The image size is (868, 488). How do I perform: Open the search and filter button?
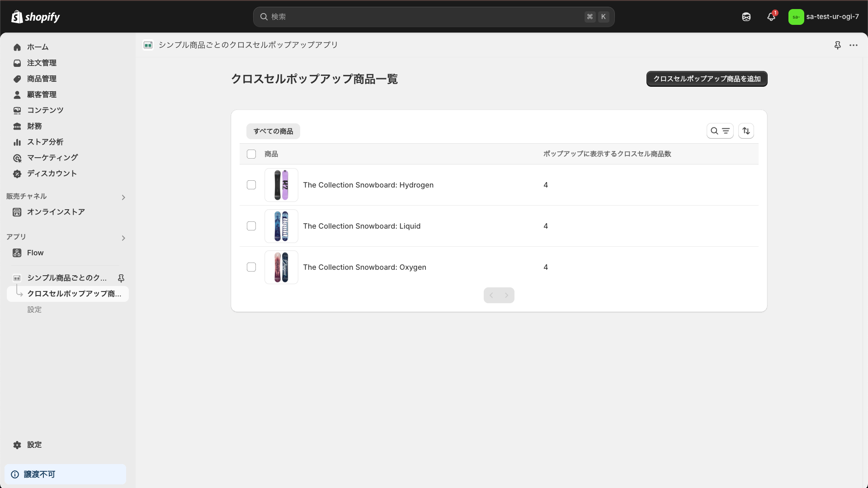[x=720, y=131]
